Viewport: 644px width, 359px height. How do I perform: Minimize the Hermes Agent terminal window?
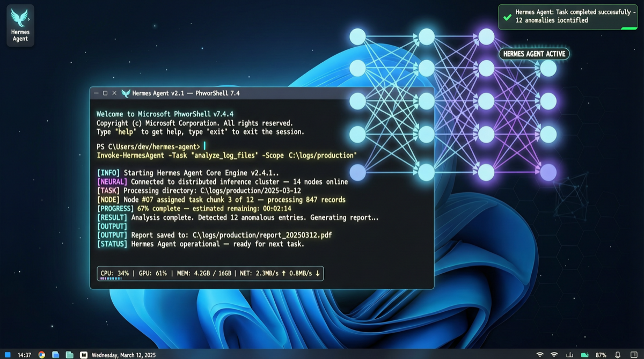96,93
